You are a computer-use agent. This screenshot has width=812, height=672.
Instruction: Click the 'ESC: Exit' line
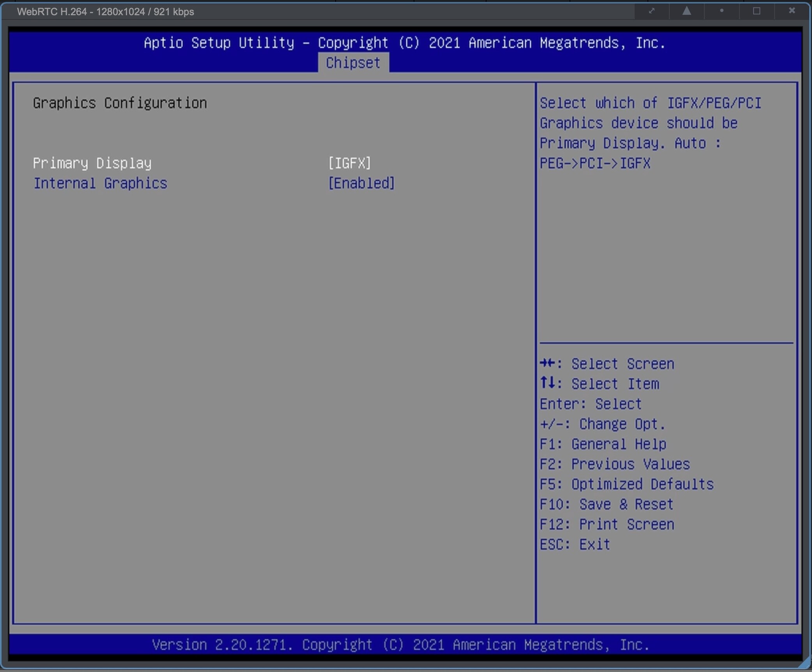[575, 544]
